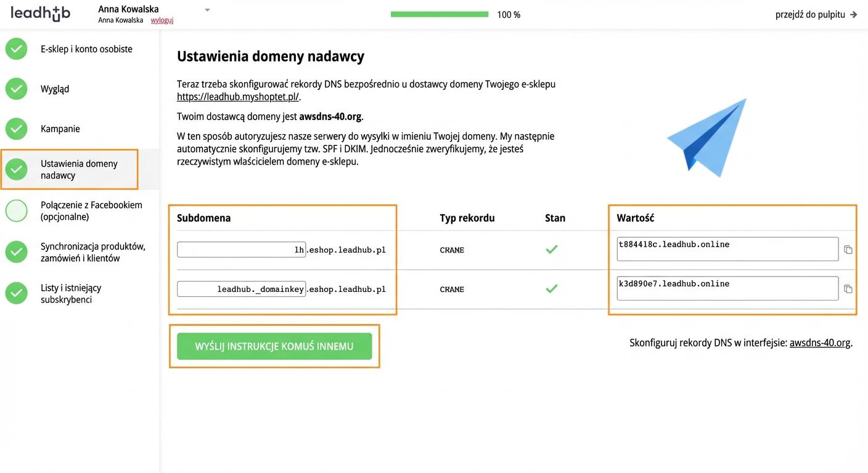The width and height of the screenshot is (868, 473).
Task: Click the paper airplane illustration
Action: (707, 137)
